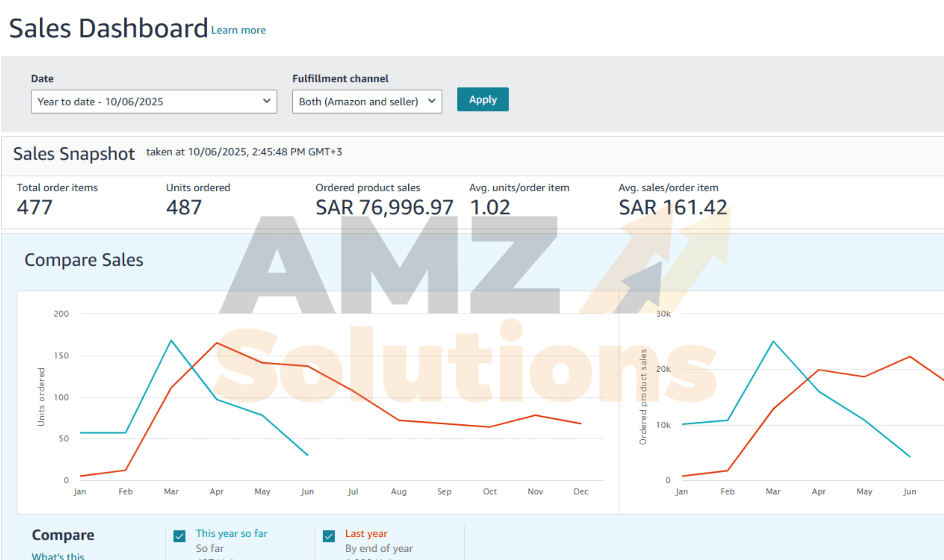Open the Date range dropdown
Image resolution: width=944 pixels, height=560 pixels.
coord(153,101)
